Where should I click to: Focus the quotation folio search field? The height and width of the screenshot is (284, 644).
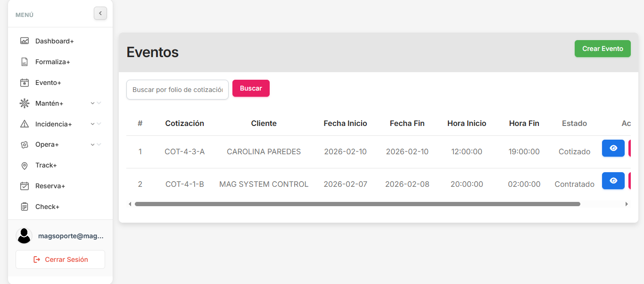(x=177, y=90)
